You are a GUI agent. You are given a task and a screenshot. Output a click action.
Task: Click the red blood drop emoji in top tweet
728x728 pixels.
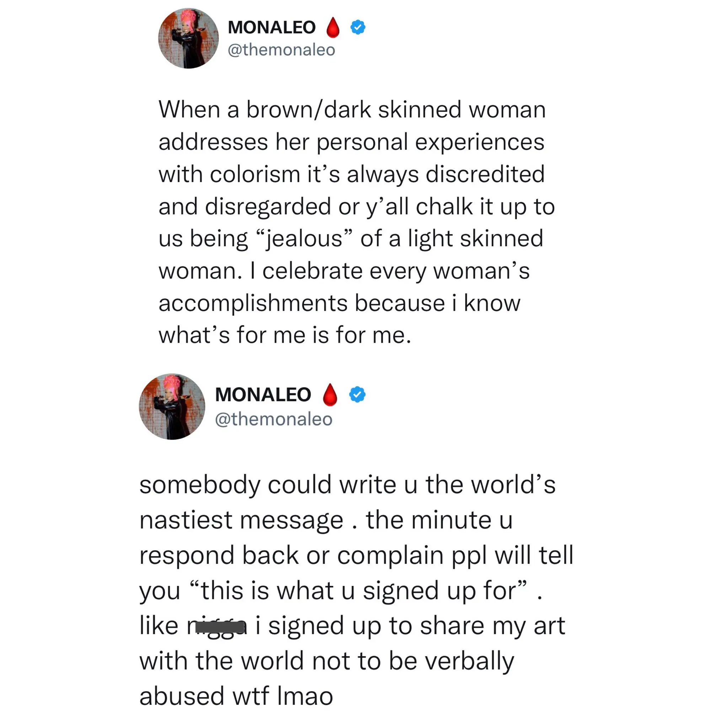333,27
